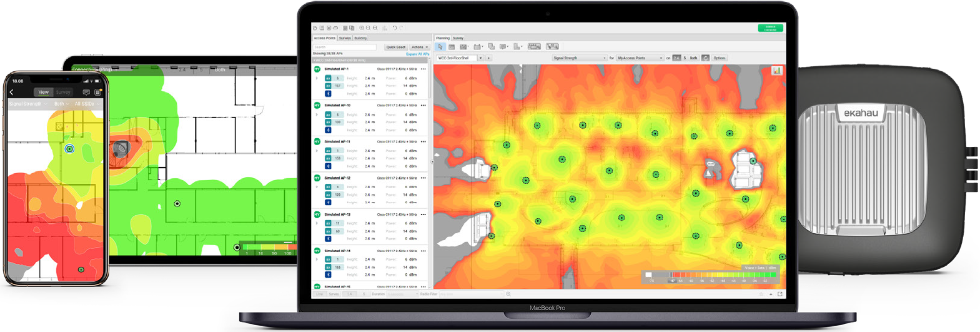
Task: Tap the back arrow on the phone
Action: pyautogui.click(x=11, y=92)
